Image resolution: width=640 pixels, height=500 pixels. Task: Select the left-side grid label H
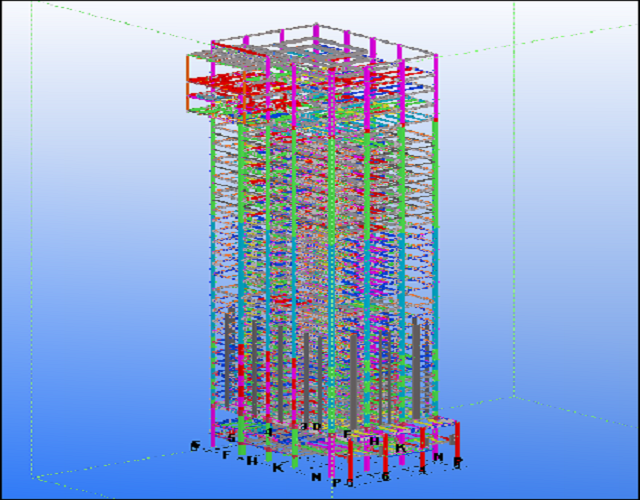coord(250,461)
